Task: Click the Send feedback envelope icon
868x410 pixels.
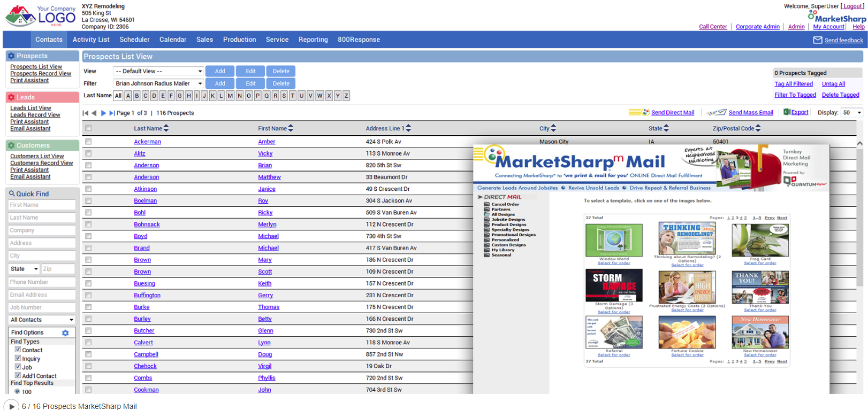Action: pyautogui.click(x=818, y=40)
